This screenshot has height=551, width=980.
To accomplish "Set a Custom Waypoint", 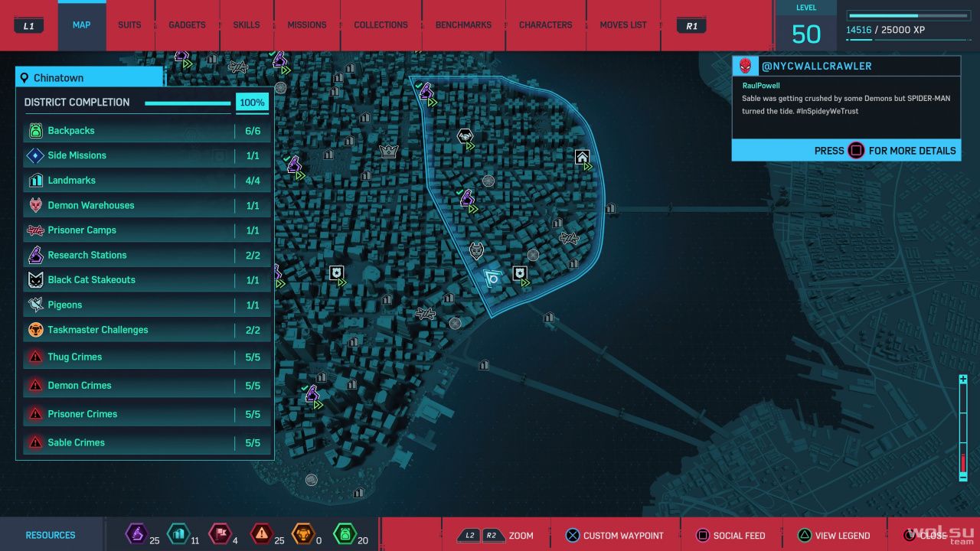I will click(614, 536).
